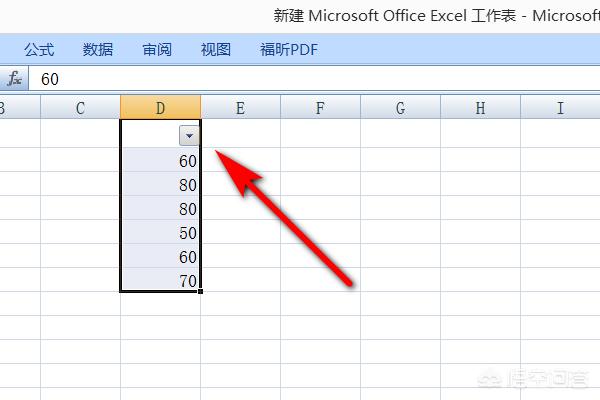Click the first 60 cell in column D
This screenshot has height=400, width=600.
point(160,160)
